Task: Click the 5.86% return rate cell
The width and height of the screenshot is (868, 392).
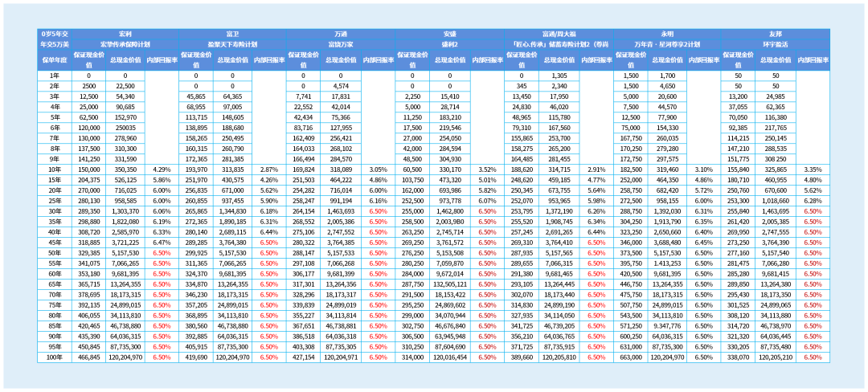Action: [x=161, y=178]
